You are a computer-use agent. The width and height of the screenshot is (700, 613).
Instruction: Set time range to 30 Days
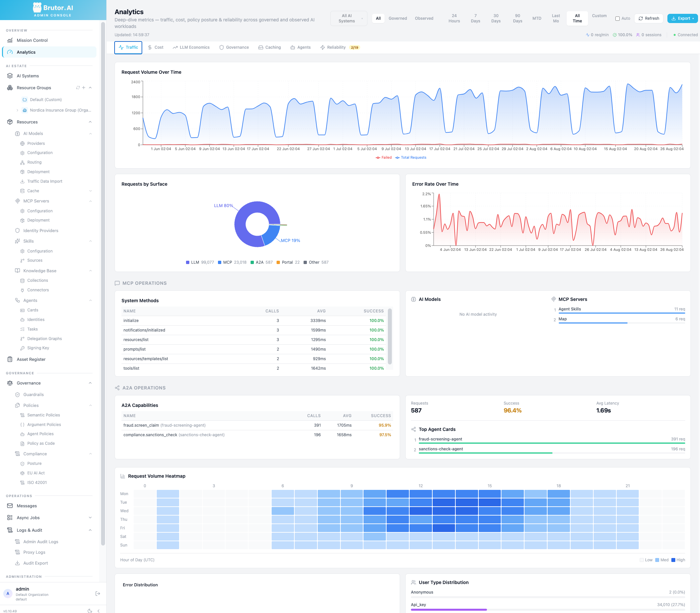coord(496,18)
